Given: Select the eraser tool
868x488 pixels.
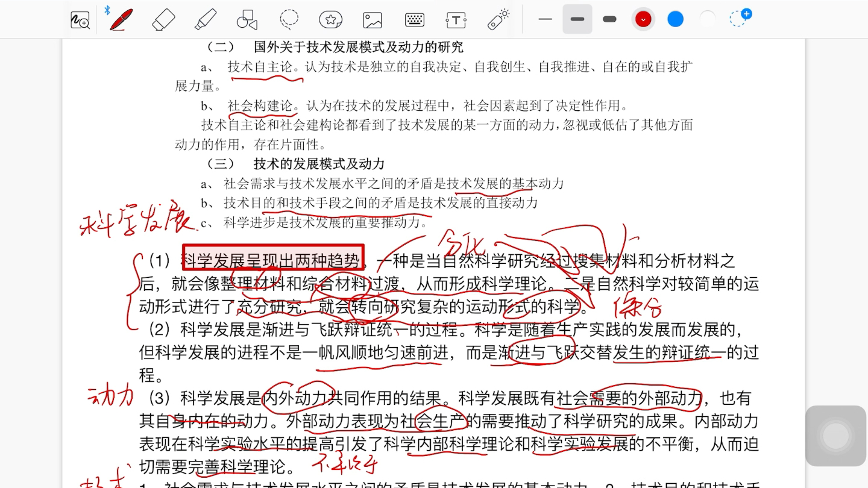Looking at the screenshot, I should coord(163,19).
